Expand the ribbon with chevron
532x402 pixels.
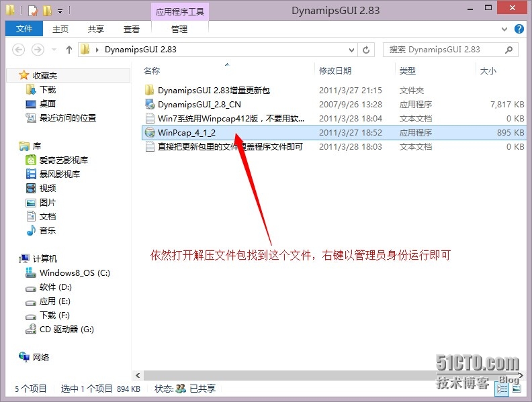504,29
